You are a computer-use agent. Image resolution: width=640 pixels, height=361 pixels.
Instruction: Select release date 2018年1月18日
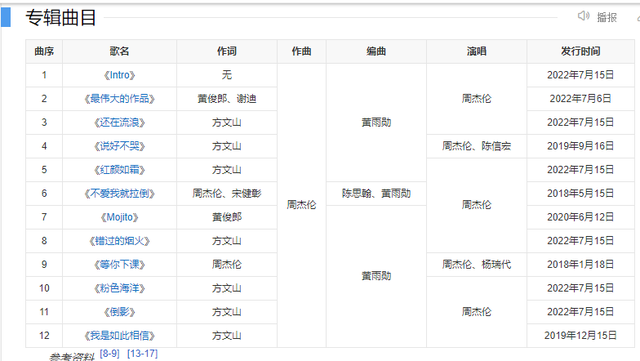pos(580,265)
